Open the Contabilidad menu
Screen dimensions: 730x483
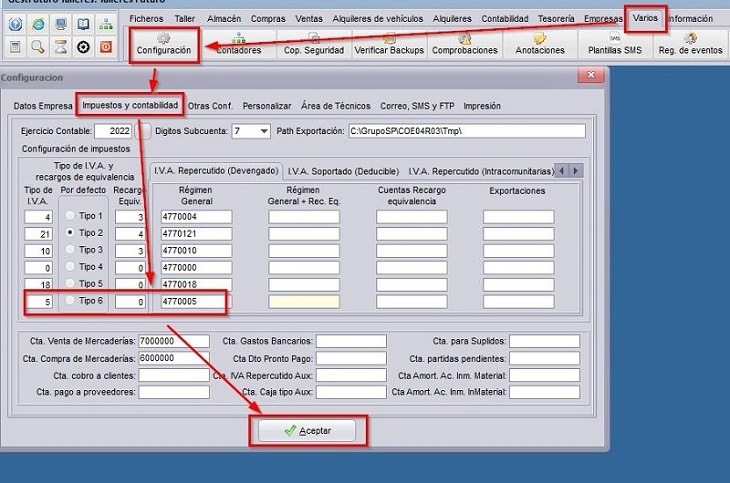pyautogui.click(x=505, y=19)
